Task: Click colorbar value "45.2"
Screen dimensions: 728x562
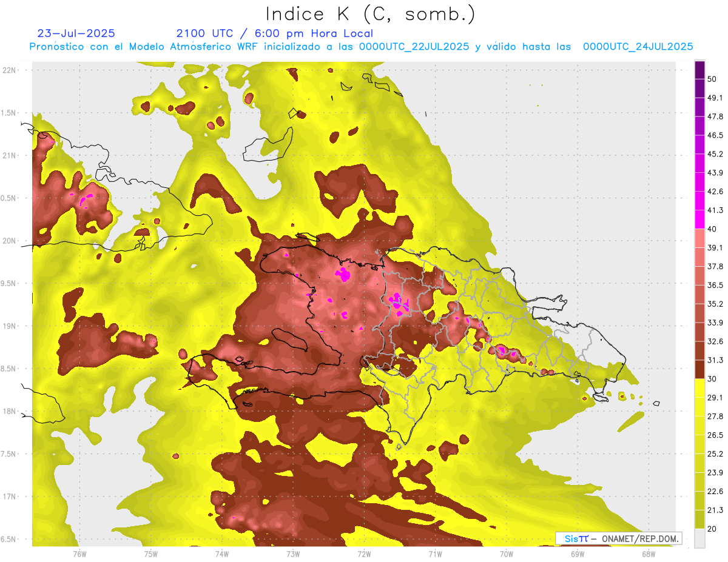Action: [715, 154]
